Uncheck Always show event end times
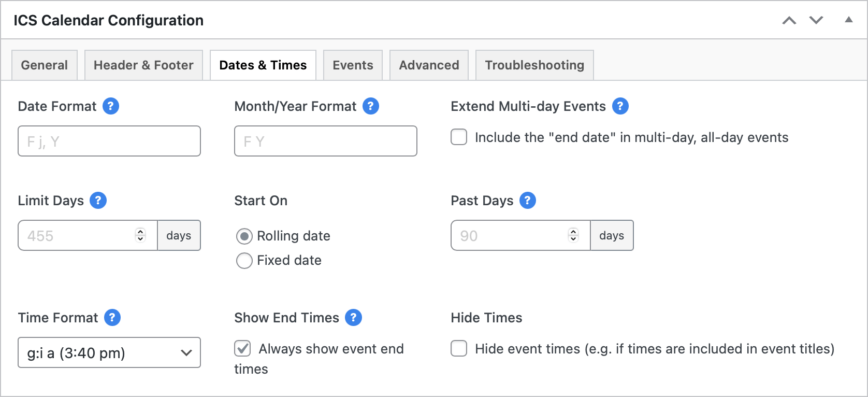Screen dimensions: 868x397 point(242,349)
